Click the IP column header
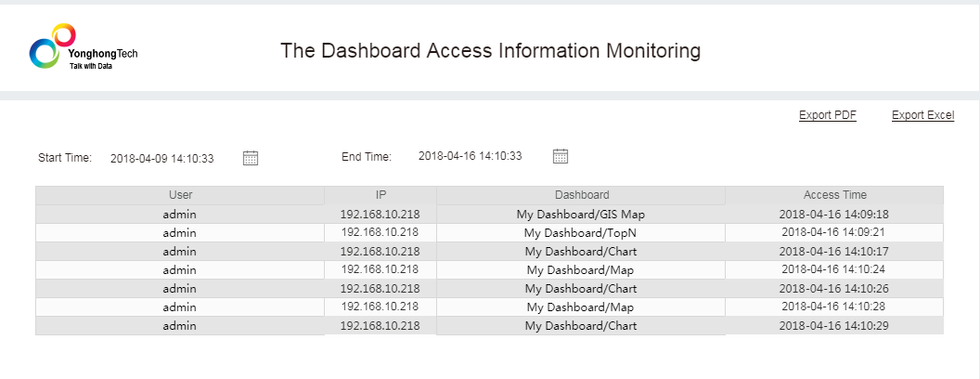Image resolution: width=980 pixels, height=379 pixels. point(380,195)
